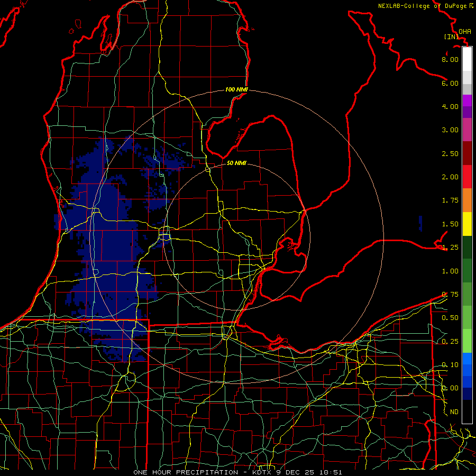Pick the black ND swatch in the legend
Screen dimensions: 476x476
(x=467, y=411)
